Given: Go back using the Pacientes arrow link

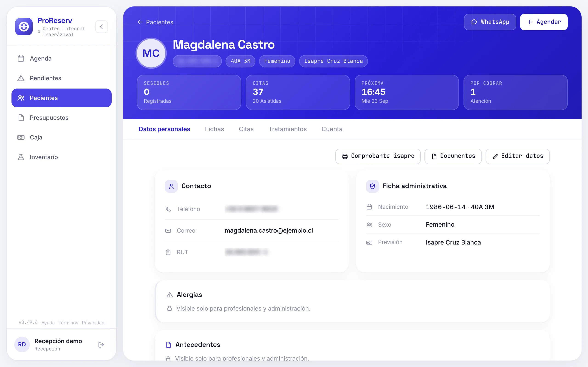Looking at the screenshot, I should pos(155,22).
